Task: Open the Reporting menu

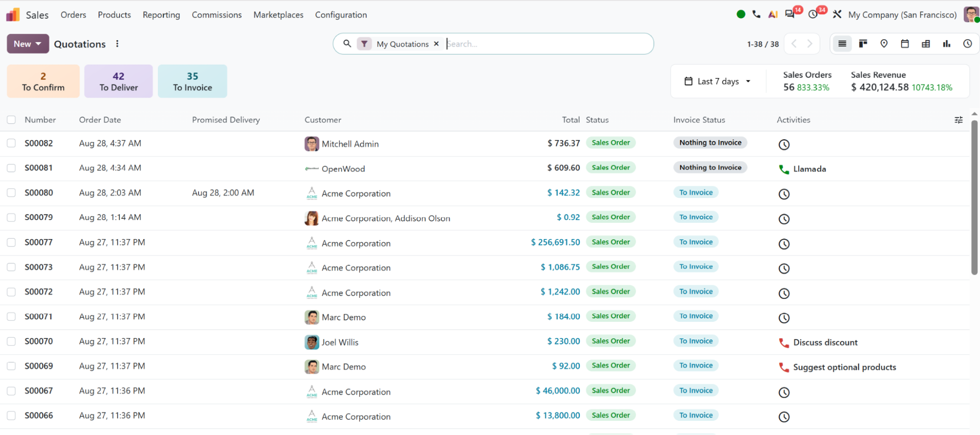Action: click(x=161, y=15)
